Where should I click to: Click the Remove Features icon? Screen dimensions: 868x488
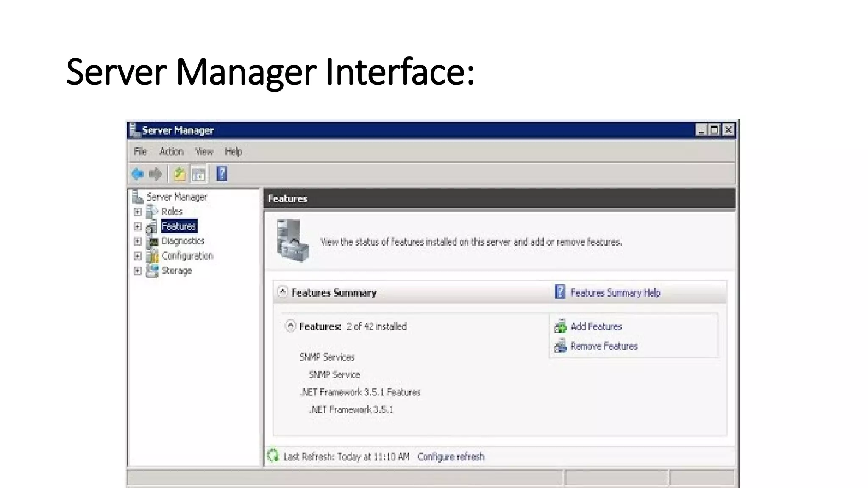[x=560, y=346]
